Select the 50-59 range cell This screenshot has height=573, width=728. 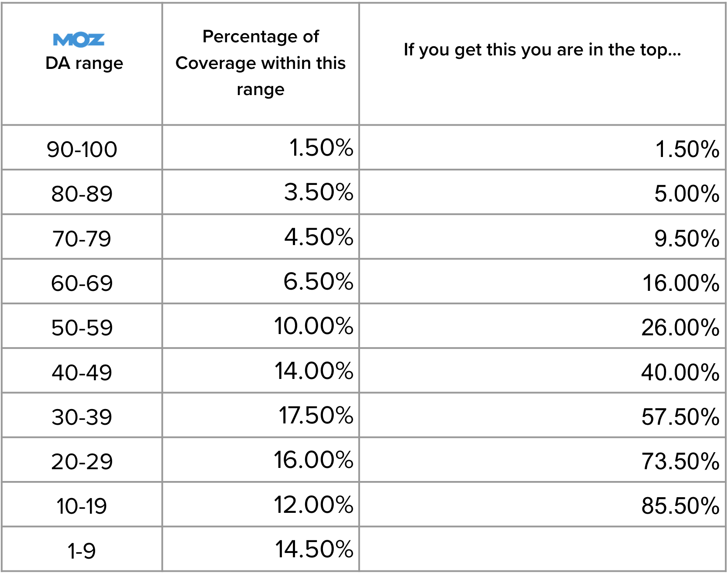click(82, 327)
